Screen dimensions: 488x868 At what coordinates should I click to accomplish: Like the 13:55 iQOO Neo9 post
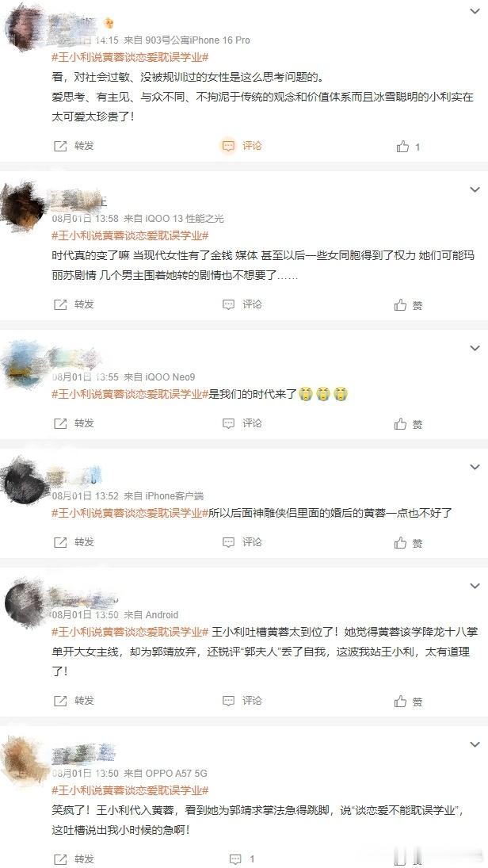point(408,424)
